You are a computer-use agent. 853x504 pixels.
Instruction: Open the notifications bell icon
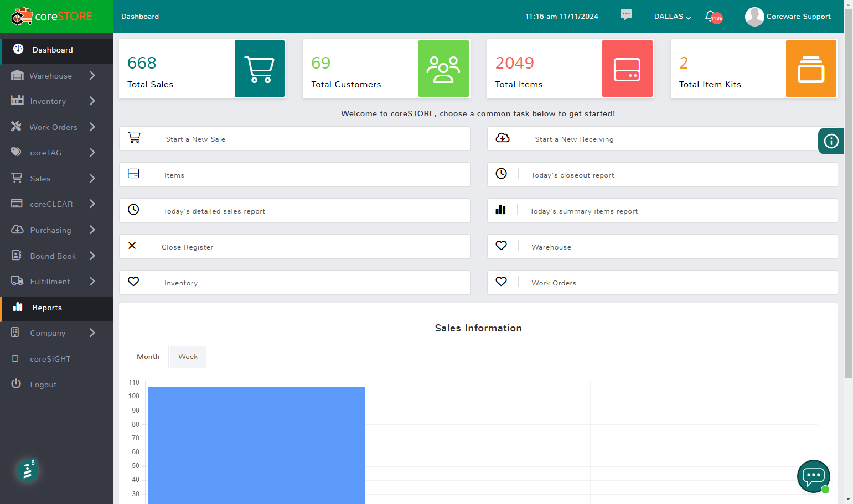(710, 16)
